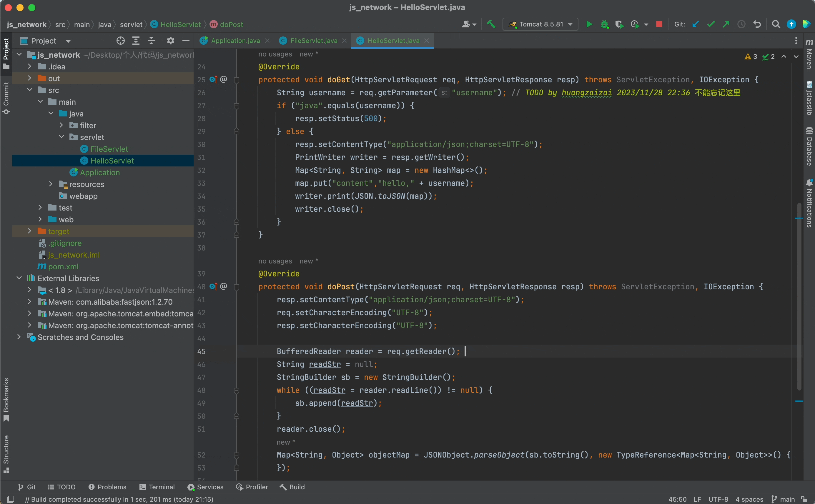Open the Terminal tool tab
815x504 pixels.
click(x=157, y=487)
